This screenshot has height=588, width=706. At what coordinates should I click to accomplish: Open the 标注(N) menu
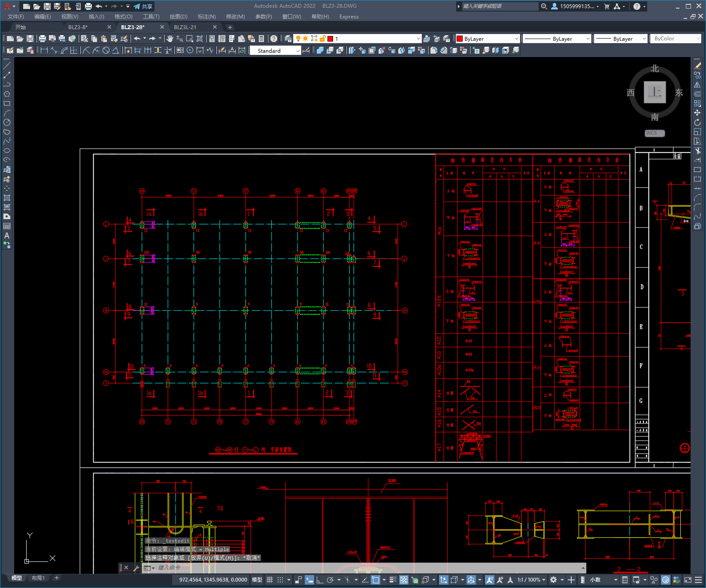(x=206, y=17)
